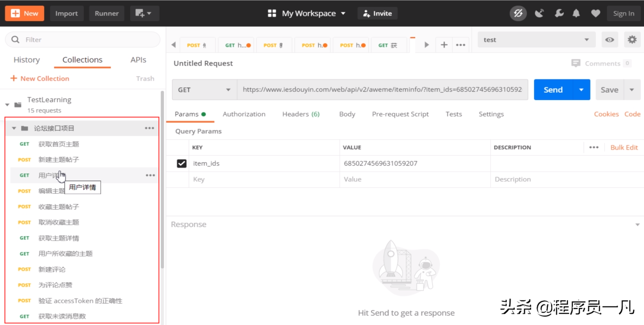Click the new window dropdown icon
The height and width of the screenshot is (325, 644).
144,13
